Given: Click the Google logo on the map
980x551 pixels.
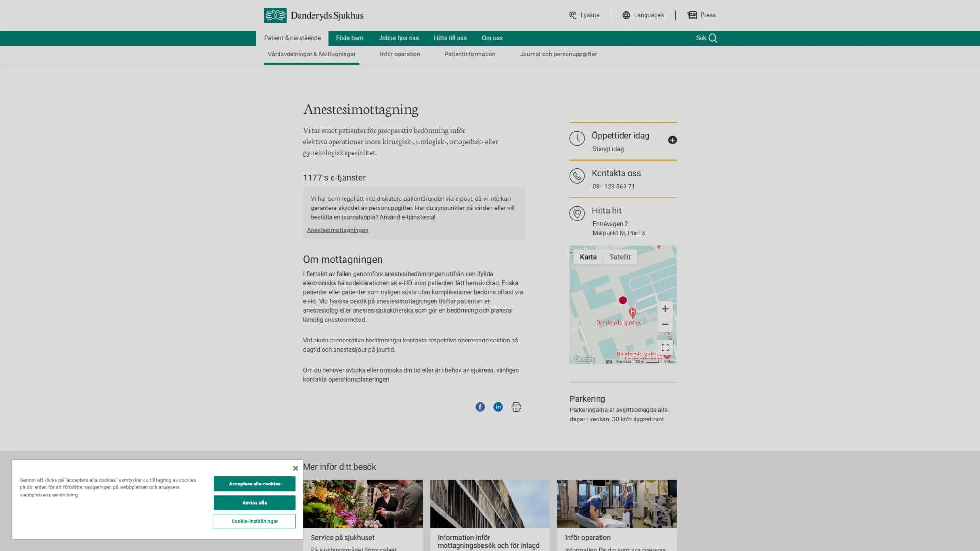Looking at the screenshot, I should pos(584,359).
